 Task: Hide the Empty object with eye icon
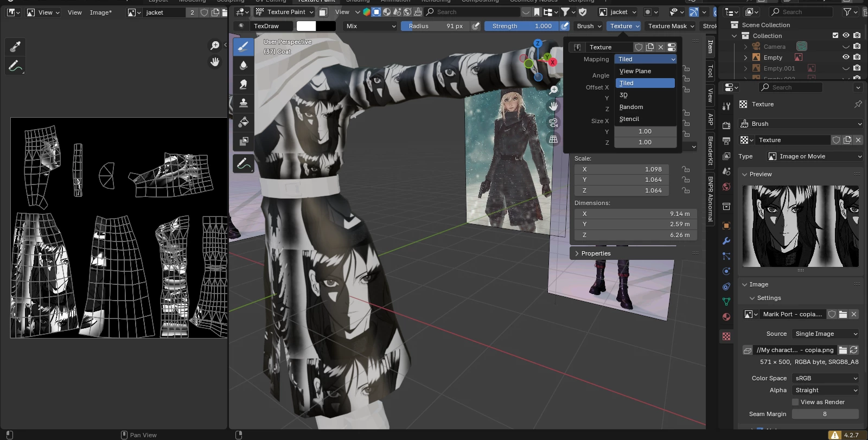click(x=846, y=57)
